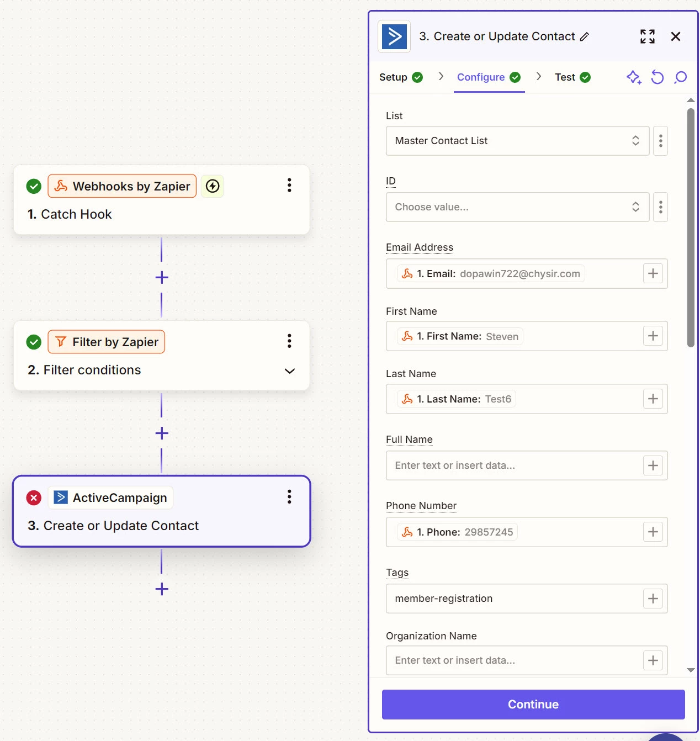Open the Catch Hook step's three-dot menu
Viewport: 700px width, 741px height.
(x=289, y=186)
